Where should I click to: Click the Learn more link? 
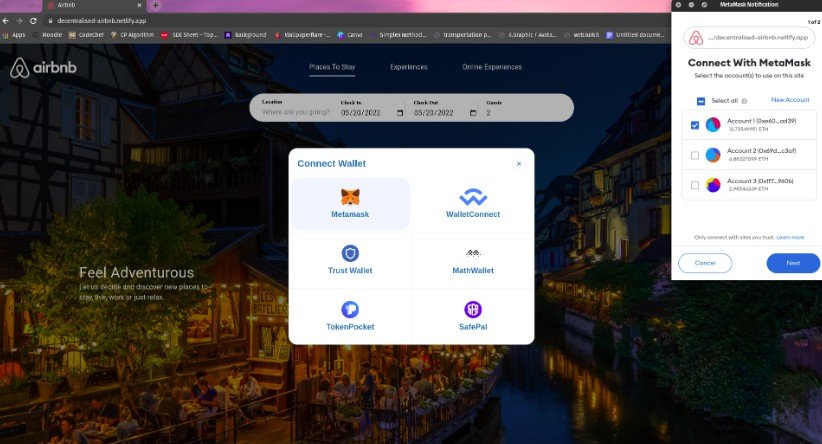790,237
